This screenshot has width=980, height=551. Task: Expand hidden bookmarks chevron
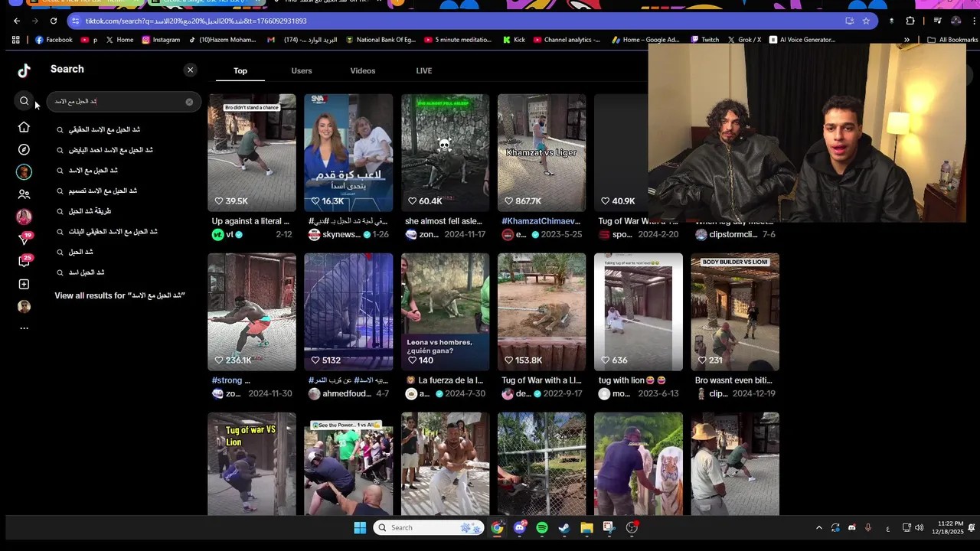click(x=906, y=40)
